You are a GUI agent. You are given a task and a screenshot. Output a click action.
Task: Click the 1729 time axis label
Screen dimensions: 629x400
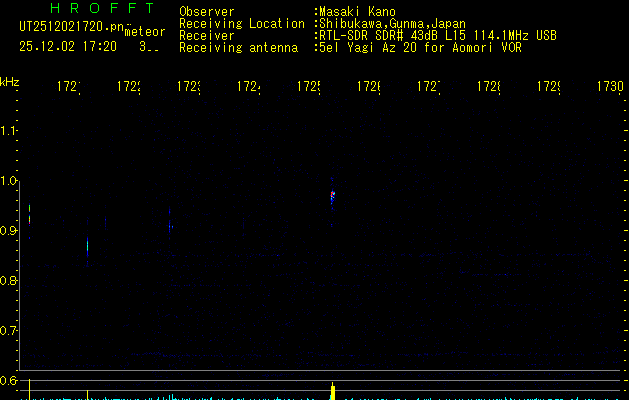[x=549, y=86]
